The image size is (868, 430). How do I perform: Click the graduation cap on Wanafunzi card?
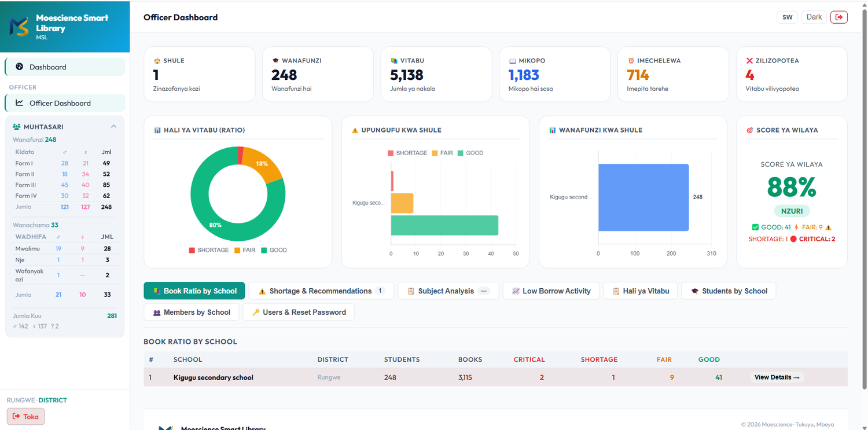click(275, 61)
